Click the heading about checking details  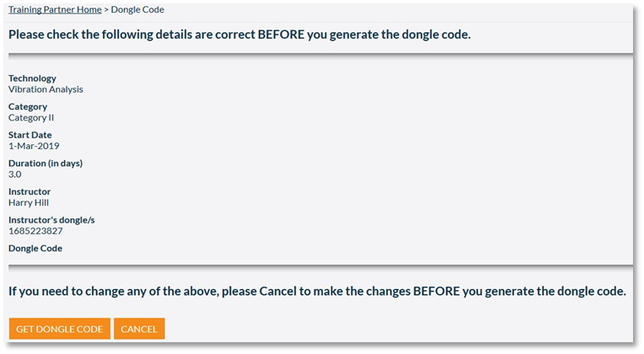click(x=239, y=35)
